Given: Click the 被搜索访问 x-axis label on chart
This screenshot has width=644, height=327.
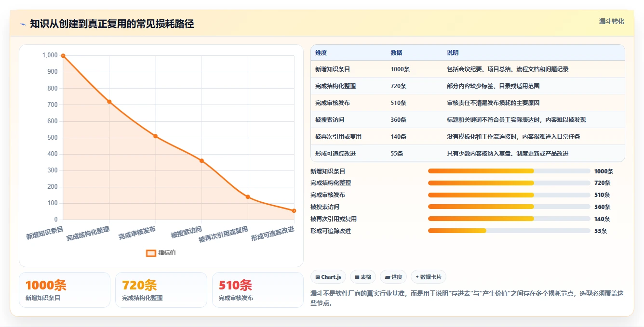Looking at the screenshot, I should pos(187,232).
